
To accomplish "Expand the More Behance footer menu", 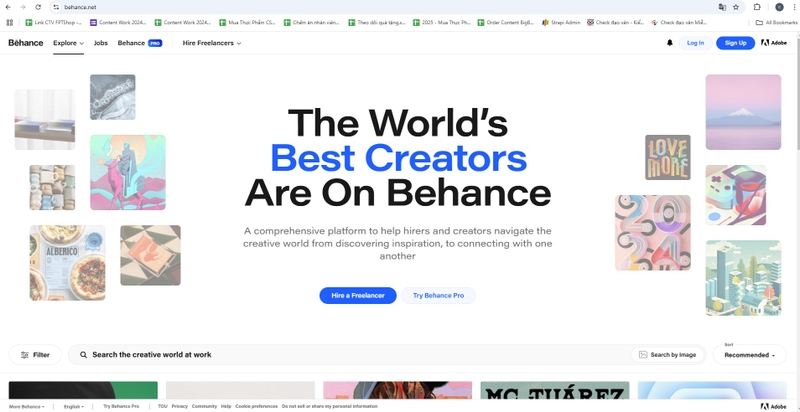I will (27, 406).
